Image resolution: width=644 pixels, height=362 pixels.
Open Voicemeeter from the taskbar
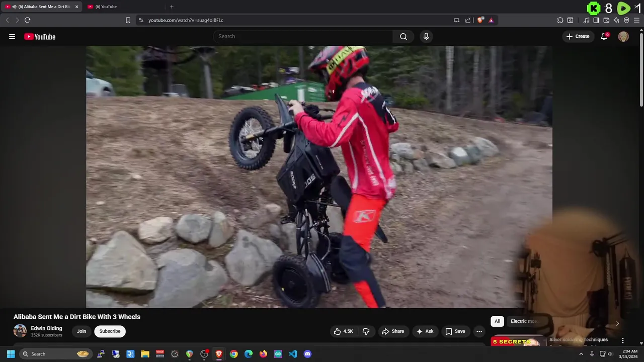(160, 354)
